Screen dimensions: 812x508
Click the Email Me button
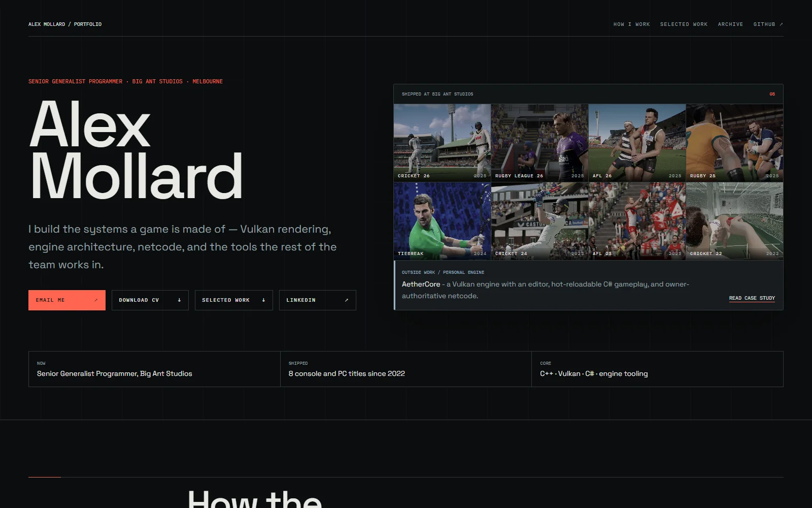pos(67,300)
